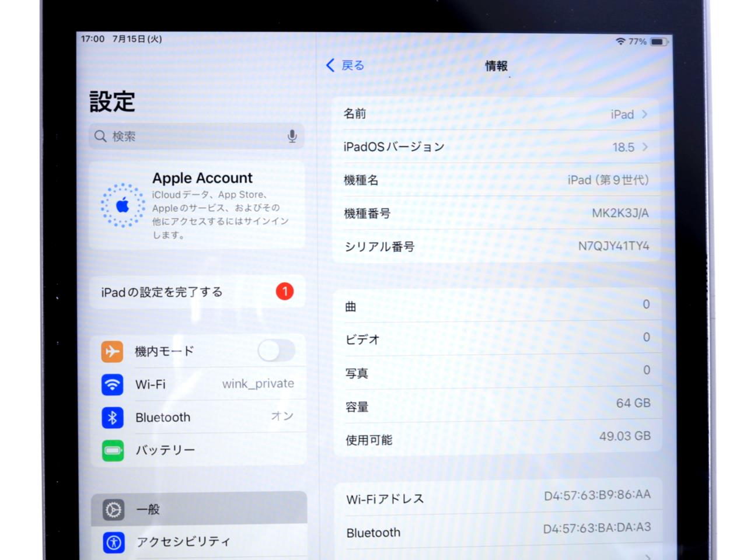The width and height of the screenshot is (747, 560).
Task: Go back with the 戻る button
Action: (345, 65)
